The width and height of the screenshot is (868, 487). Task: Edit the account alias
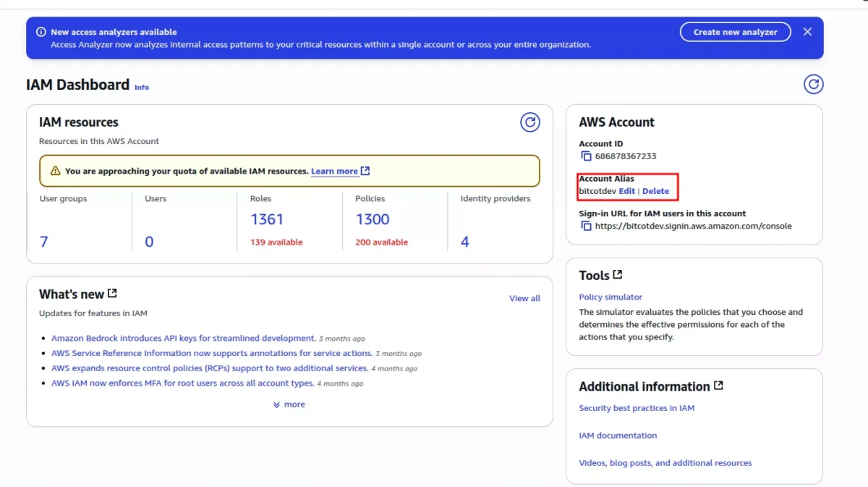pyautogui.click(x=626, y=191)
